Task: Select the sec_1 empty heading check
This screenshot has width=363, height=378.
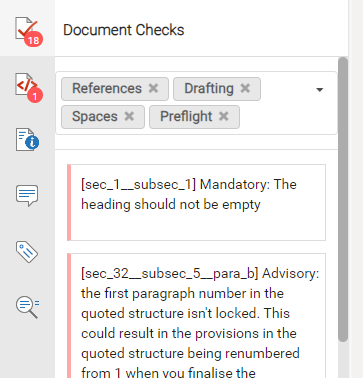Action: (196, 202)
